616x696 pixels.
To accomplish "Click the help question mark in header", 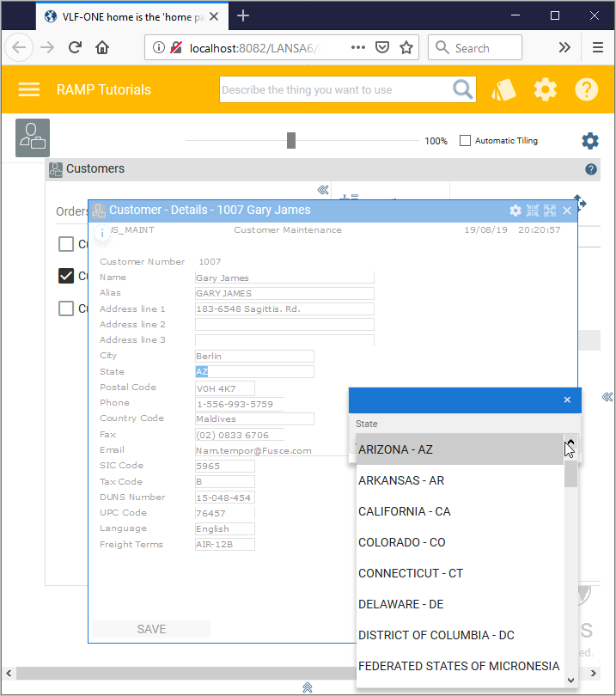I will 586,89.
